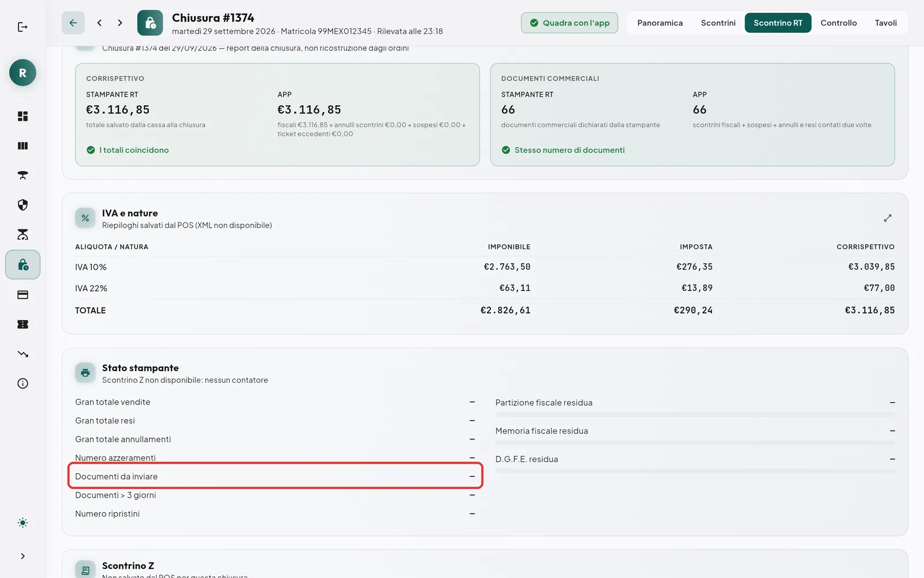Click the Partizione fiscale residua progress bar
924x578 pixels.
pyautogui.click(x=695, y=414)
